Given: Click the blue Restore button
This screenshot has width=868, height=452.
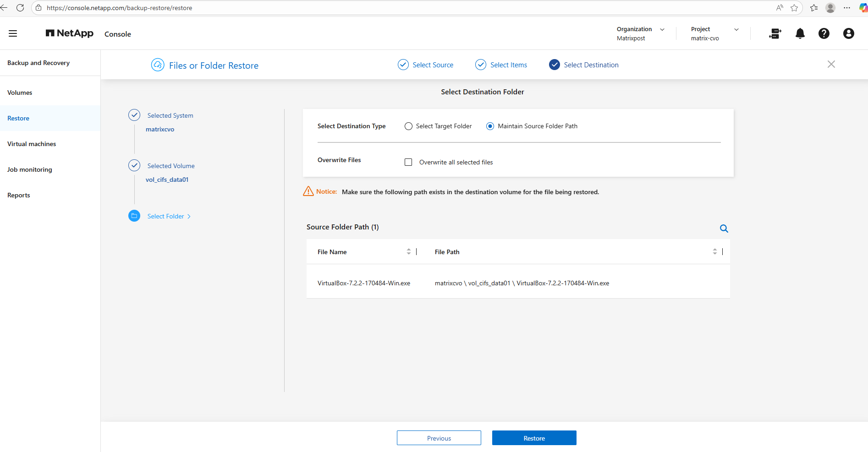Looking at the screenshot, I should 534,438.
